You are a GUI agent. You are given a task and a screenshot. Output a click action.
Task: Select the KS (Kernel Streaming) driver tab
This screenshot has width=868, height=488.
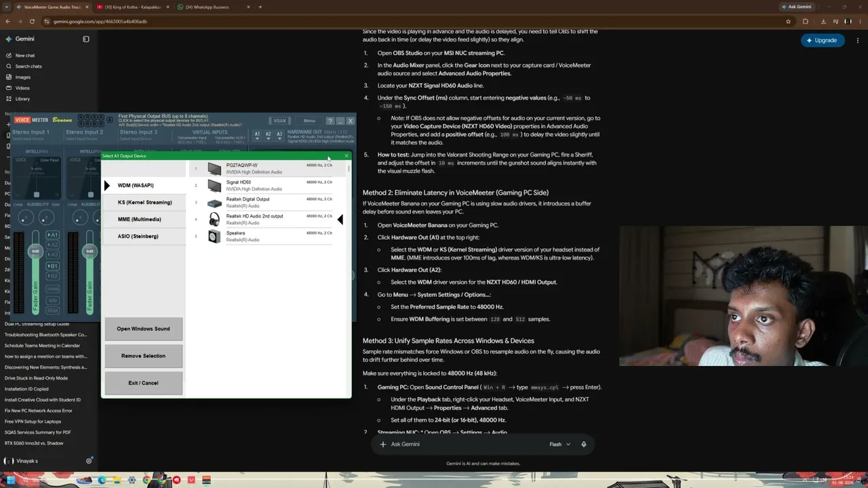point(143,203)
